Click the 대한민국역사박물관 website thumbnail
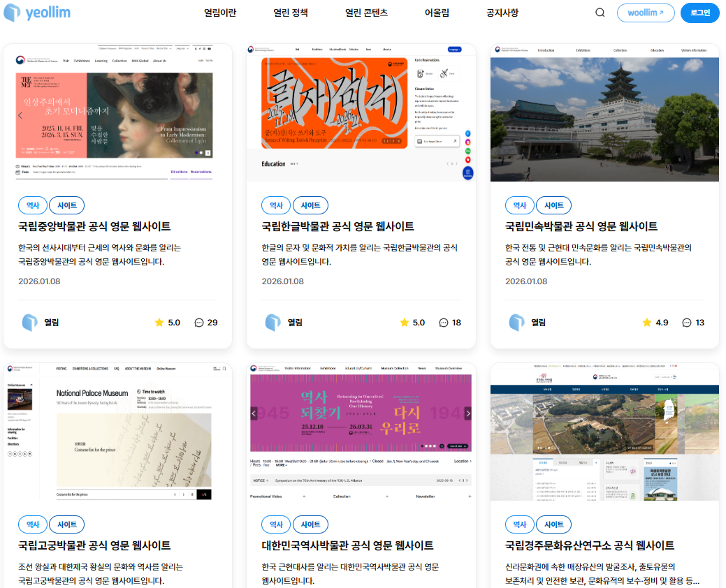The width and height of the screenshot is (726, 588). point(361,432)
